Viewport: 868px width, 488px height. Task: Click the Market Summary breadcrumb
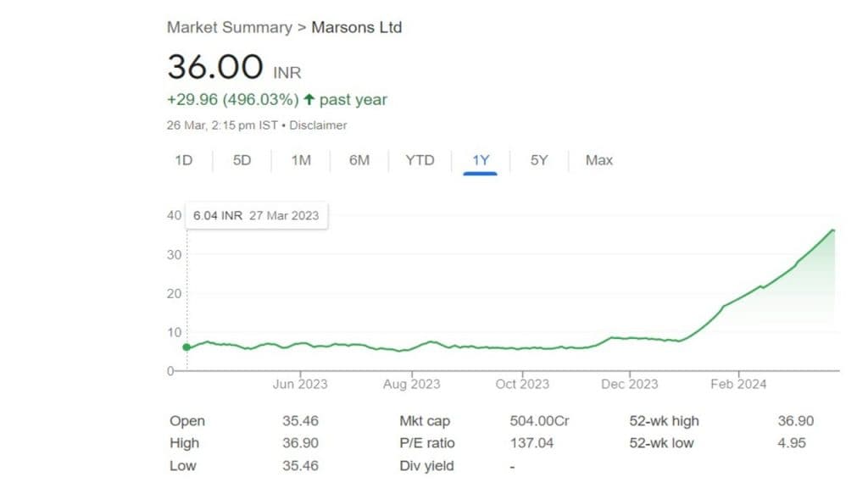click(x=228, y=27)
